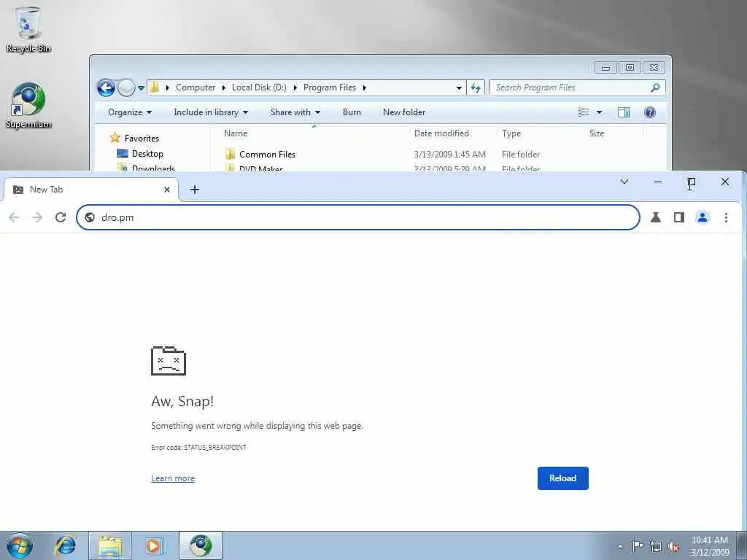Open Windows Explorer from the taskbar
The image size is (747, 560).
coord(111,545)
